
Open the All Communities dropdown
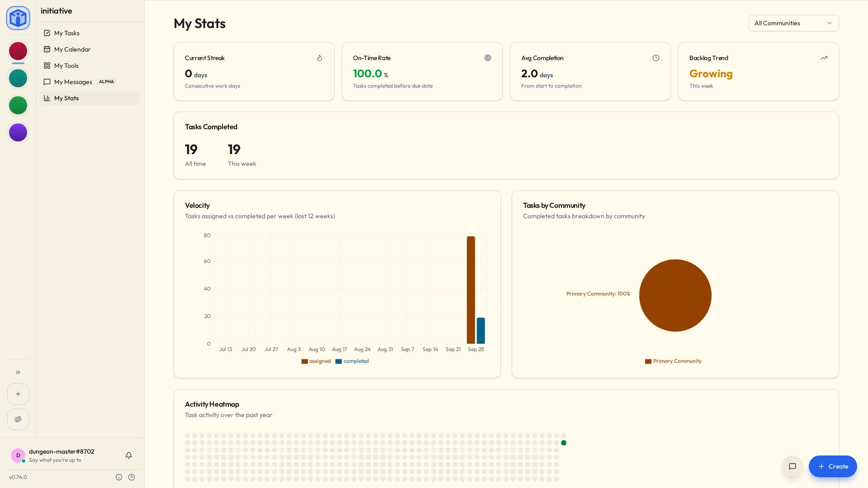click(794, 23)
